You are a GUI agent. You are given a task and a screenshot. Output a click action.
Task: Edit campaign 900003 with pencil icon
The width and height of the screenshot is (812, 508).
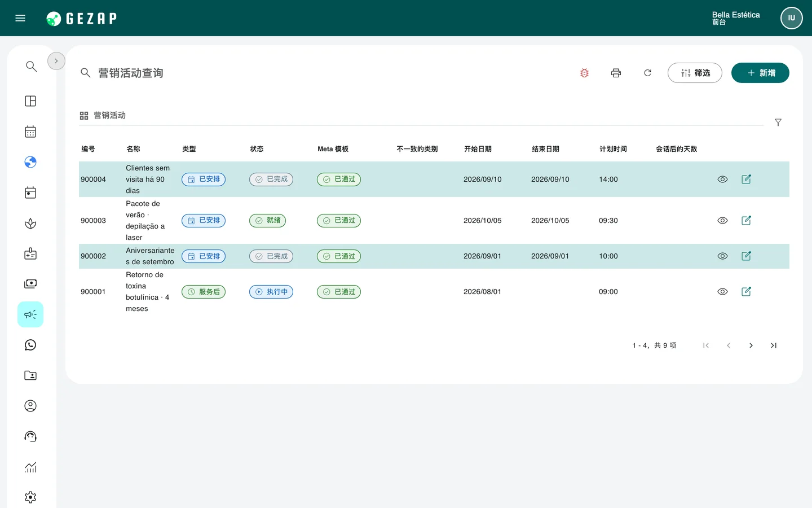(x=746, y=220)
